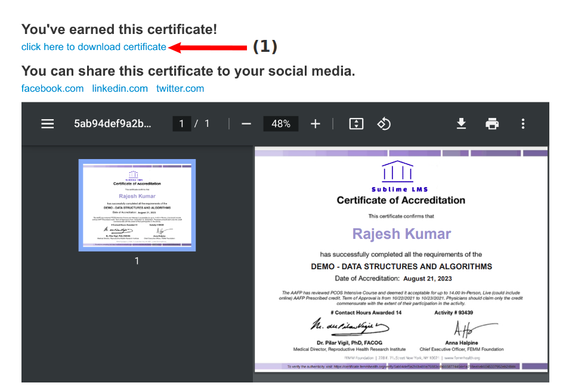Share certificate via facebook.com link

pyautogui.click(x=52, y=88)
